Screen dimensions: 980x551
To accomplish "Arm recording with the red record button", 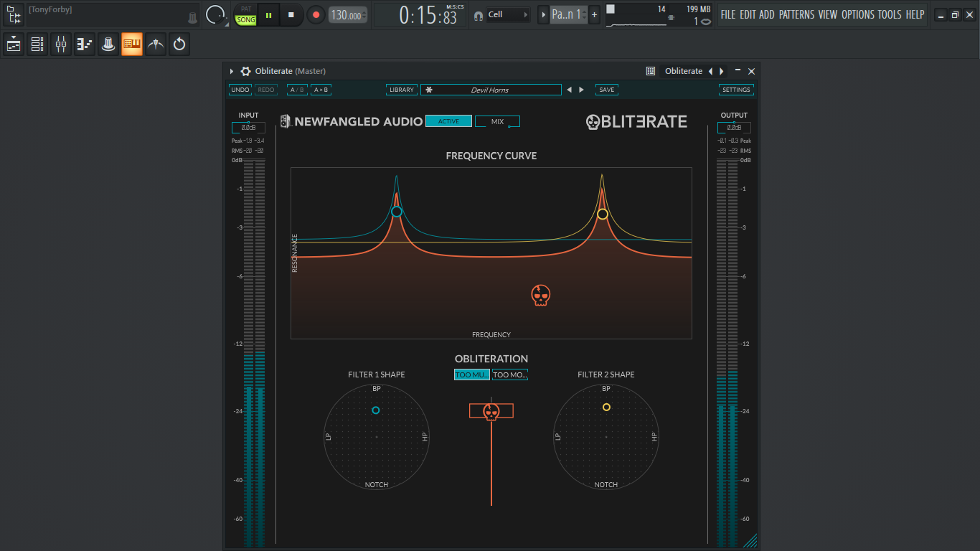I will coord(316,15).
